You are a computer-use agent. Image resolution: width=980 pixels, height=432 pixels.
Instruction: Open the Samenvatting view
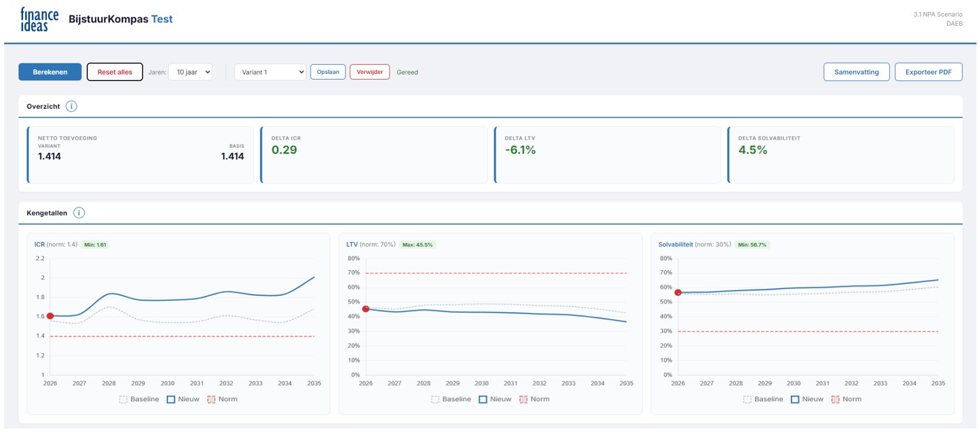coord(856,72)
